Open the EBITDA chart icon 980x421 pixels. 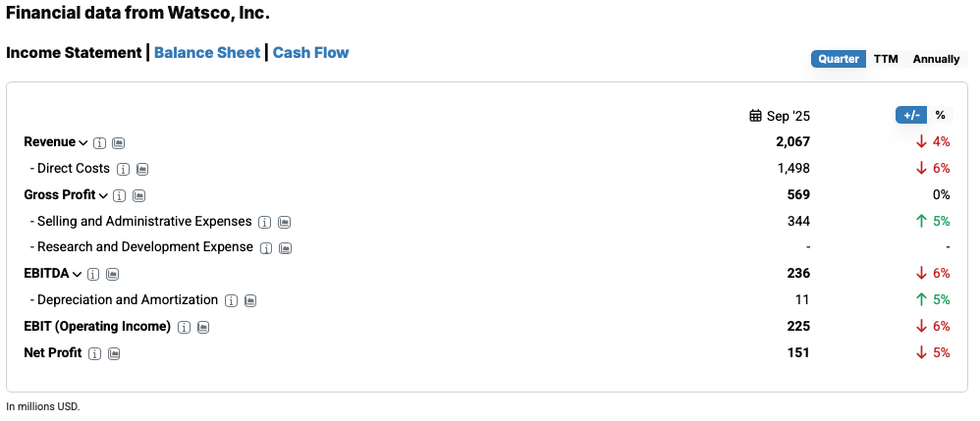113,274
